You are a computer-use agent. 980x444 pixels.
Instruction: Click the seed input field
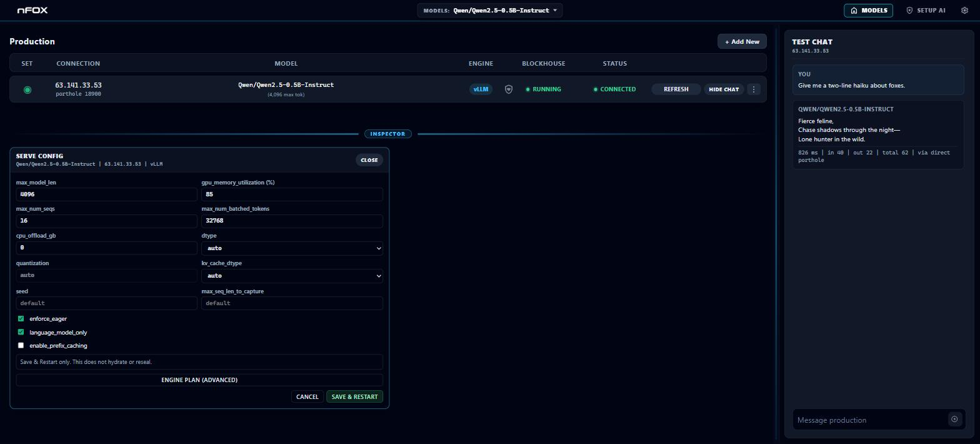click(x=106, y=303)
